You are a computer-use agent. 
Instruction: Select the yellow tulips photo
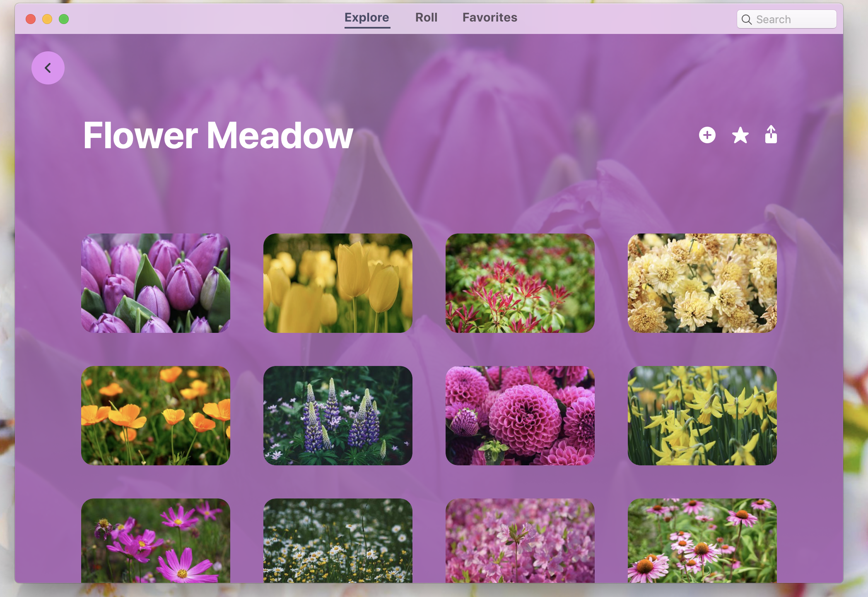(338, 283)
